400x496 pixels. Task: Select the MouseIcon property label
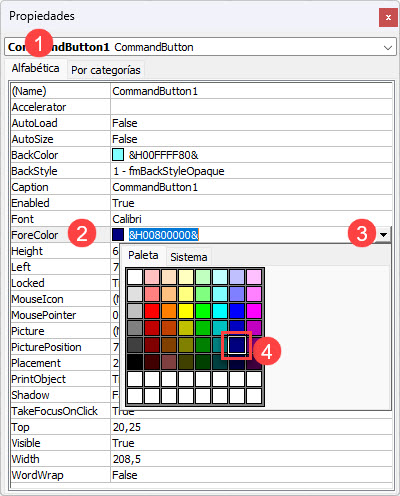click(x=37, y=299)
